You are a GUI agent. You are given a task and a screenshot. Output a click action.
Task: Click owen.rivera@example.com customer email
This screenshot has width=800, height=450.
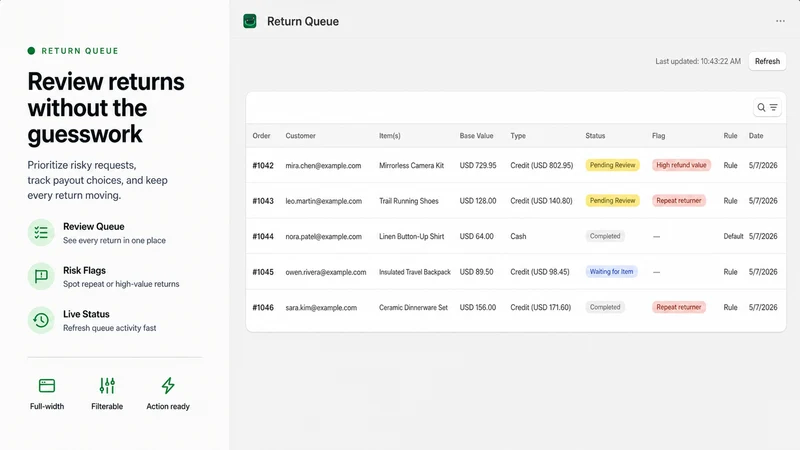(x=326, y=272)
